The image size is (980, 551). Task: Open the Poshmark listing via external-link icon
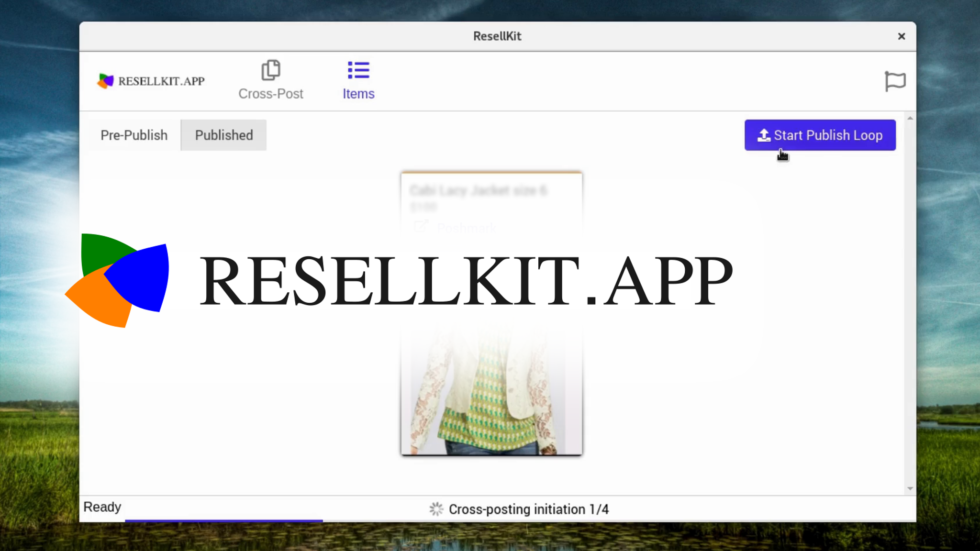coord(421,226)
